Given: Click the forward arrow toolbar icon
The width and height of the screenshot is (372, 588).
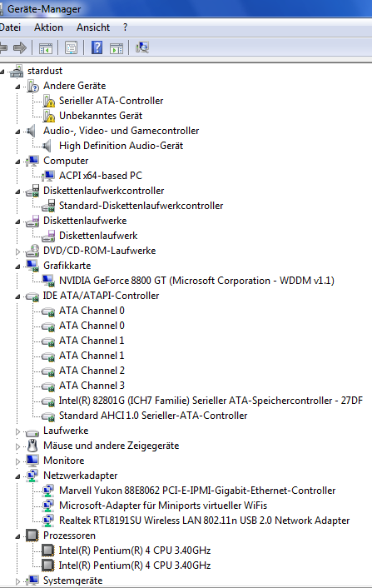Looking at the screenshot, I should click(20, 47).
